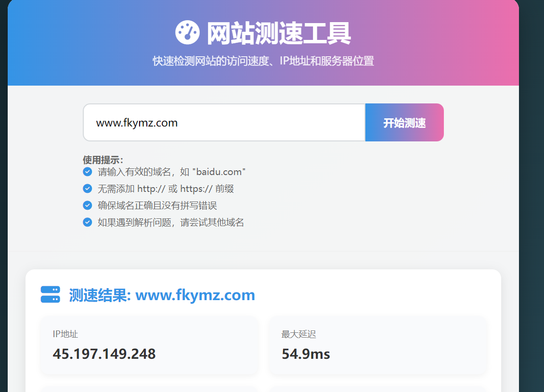Click the tip 如果遇到解析问题，请尝试其他域名

tap(171, 222)
